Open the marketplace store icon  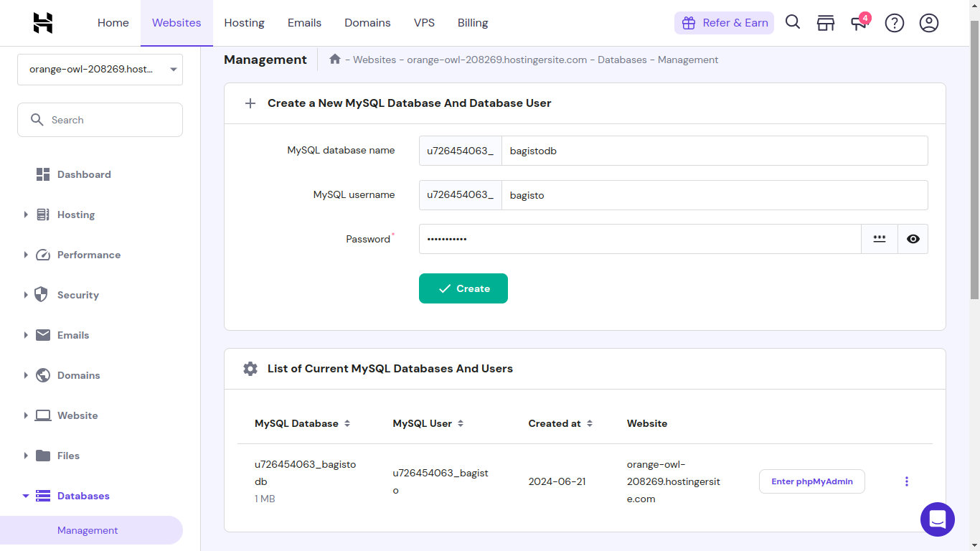point(826,23)
